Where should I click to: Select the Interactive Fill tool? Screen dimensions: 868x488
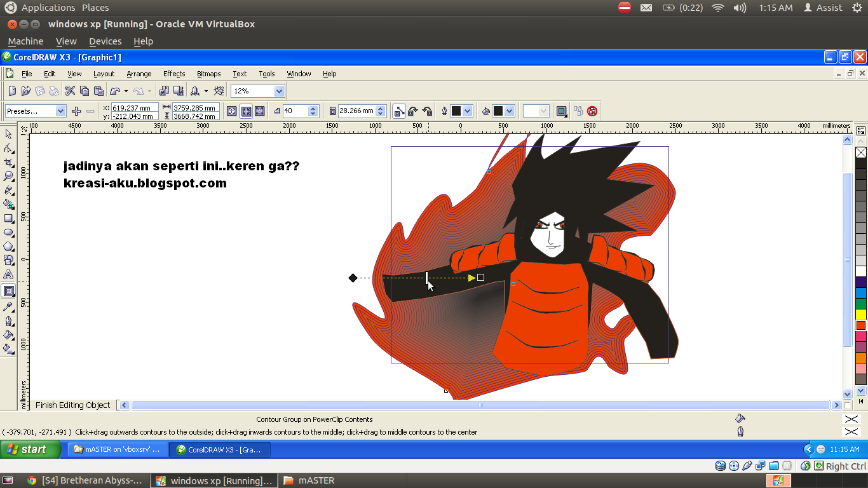(8, 348)
